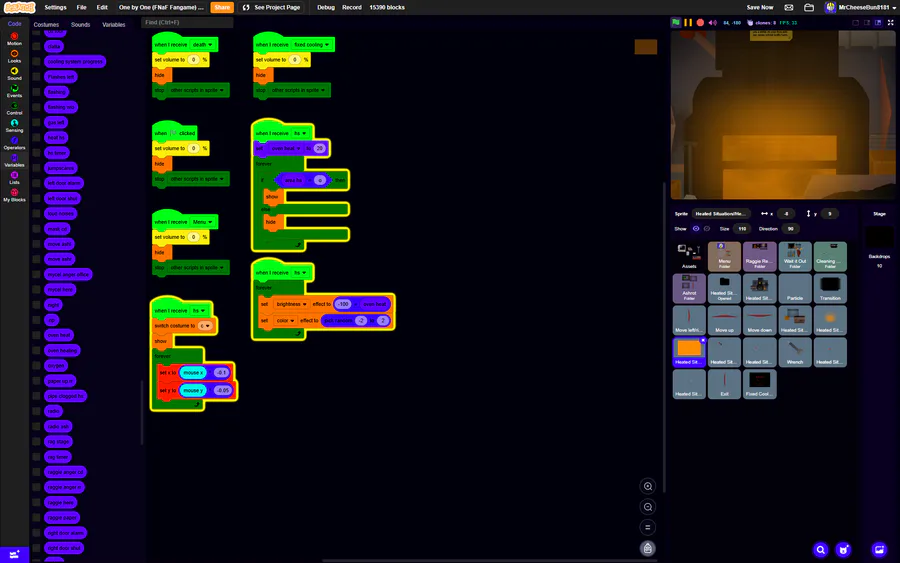Click the Find (Ctrl+F) search box
The height and width of the screenshot is (563, 900).
(187, 22)
